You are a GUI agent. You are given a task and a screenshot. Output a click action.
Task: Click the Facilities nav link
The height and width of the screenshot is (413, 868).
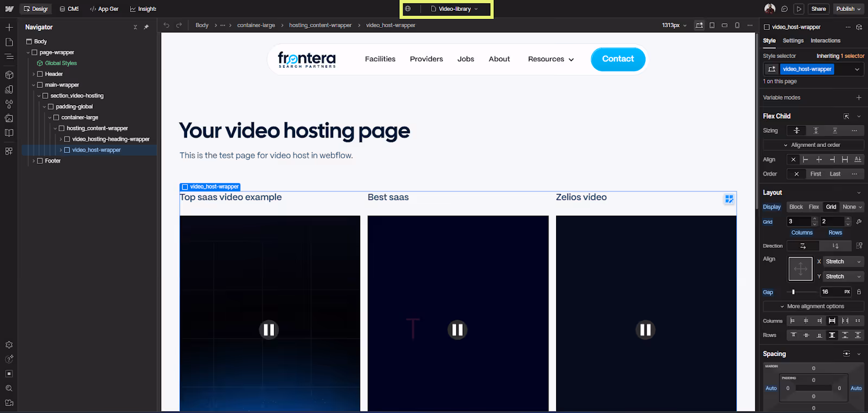coord(380,59)
